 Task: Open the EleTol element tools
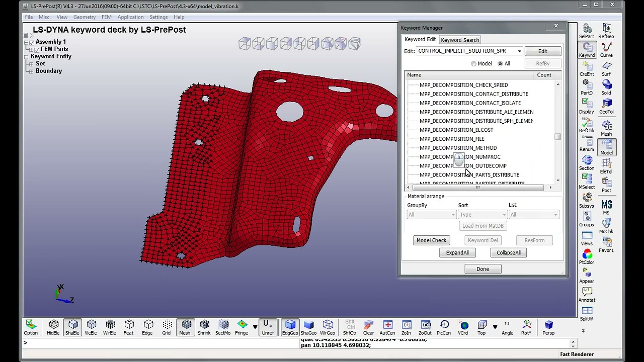pos(606,165)
